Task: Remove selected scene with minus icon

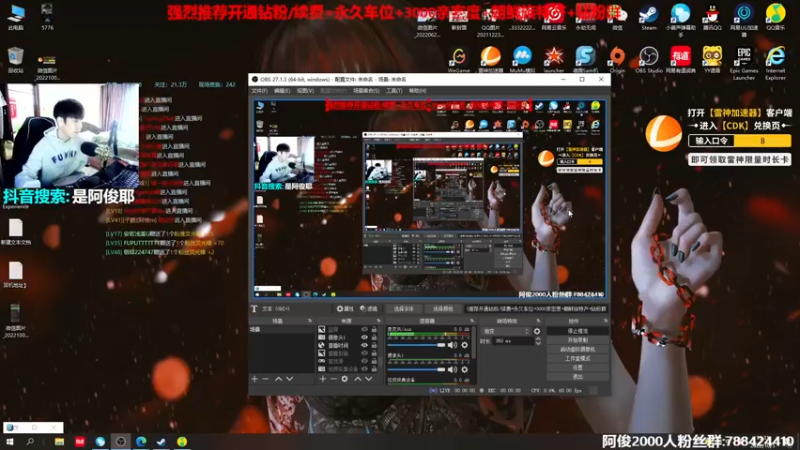Action: tap(265, 379)
